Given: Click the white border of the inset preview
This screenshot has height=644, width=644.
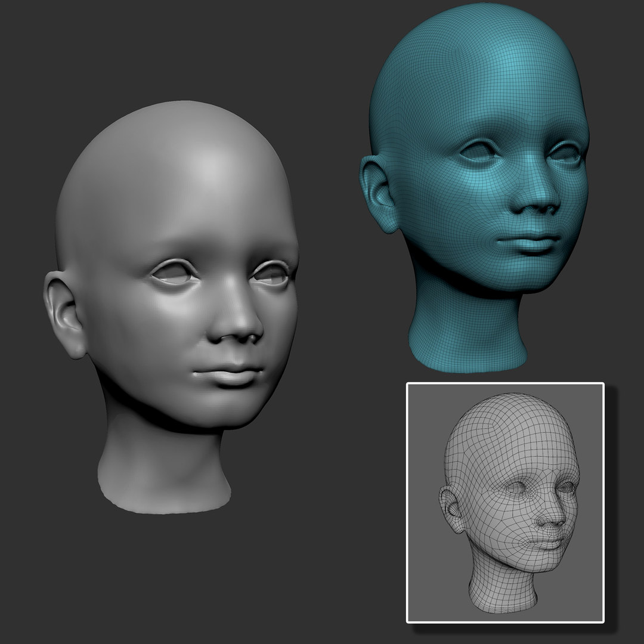Looking at the screenshot, I should coord(408,507).
